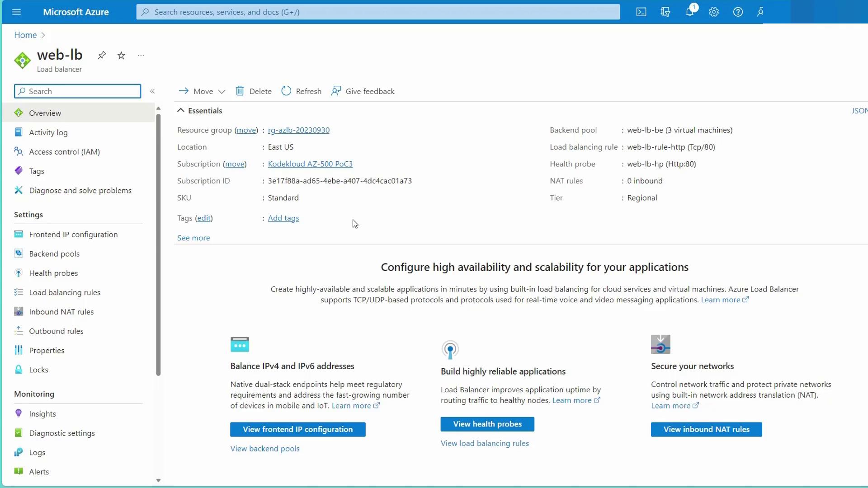Collapse the Essentials section
Image resolution: width=868 pixels, height=488 pixels.
(x=181, y=110)
